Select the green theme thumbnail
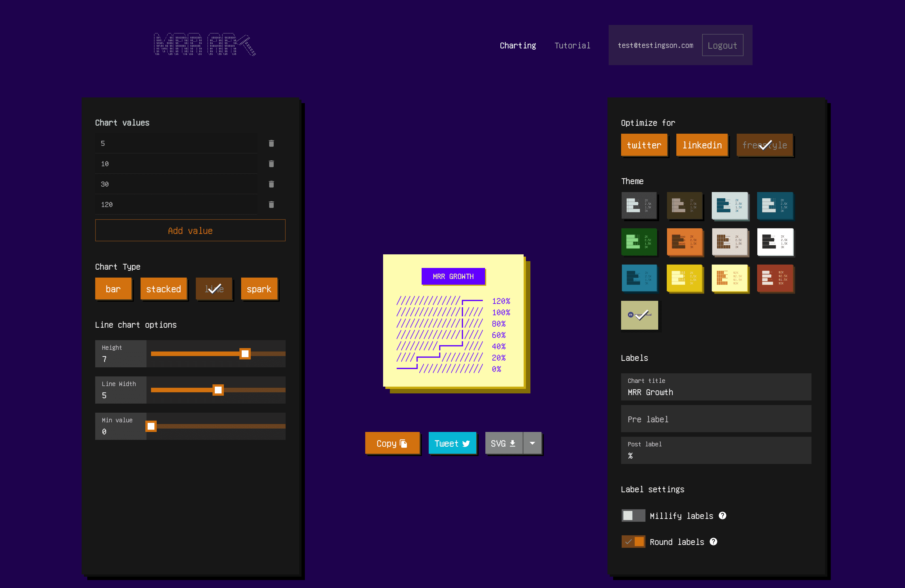Screen dimensions: 905x588 639,242
